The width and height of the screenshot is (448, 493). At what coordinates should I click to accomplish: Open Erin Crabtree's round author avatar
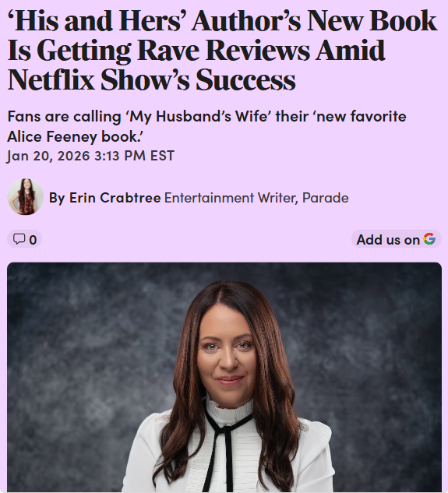[x=25, y=197]
